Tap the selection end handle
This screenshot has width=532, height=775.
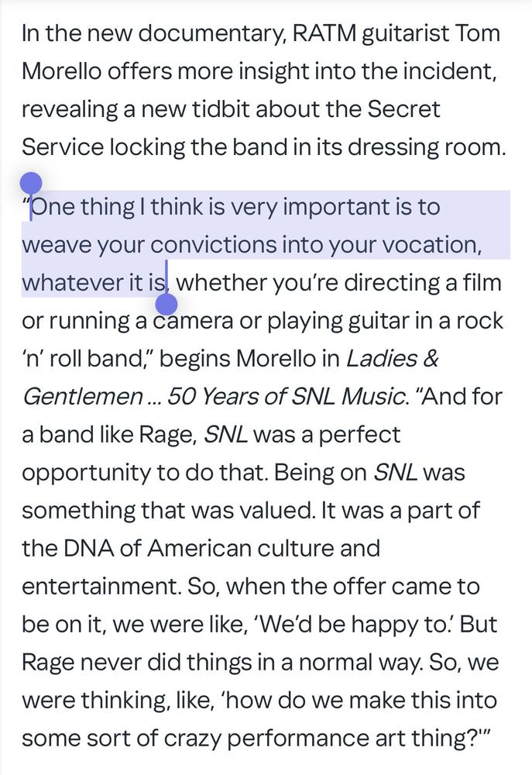166,304
